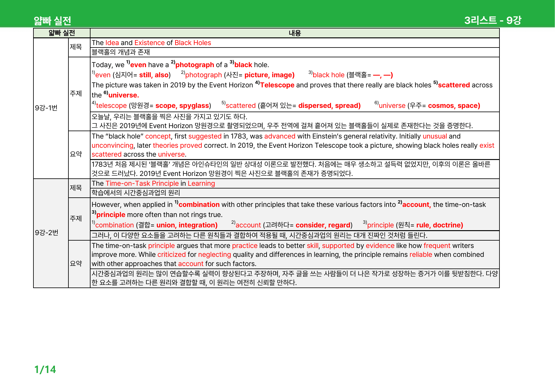Click Korean title '학습에서의 시간중심과업의 원리'
This screenshot has height=392, width=555.
[136, 193]
